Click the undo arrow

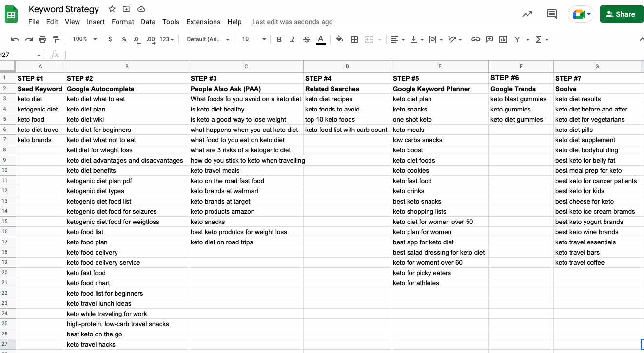pyautogui.click(x=15, y=39)
